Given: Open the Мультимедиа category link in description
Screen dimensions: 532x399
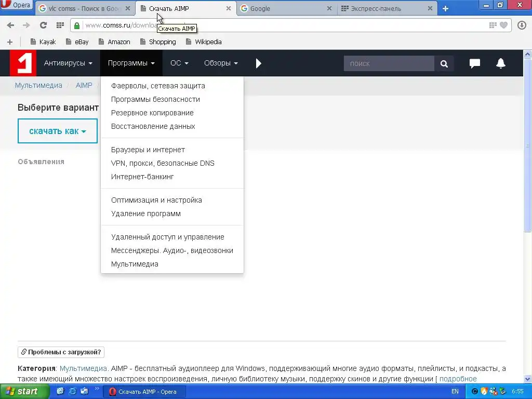Looking at the screenshot, I should 84,368.
